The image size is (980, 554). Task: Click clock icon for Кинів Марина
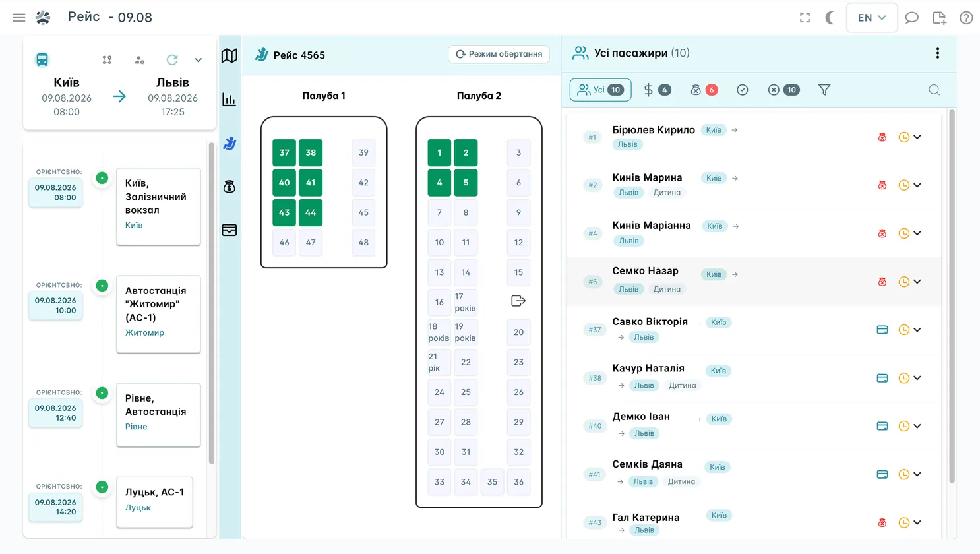pyautogui.click(x=904, y=185)
